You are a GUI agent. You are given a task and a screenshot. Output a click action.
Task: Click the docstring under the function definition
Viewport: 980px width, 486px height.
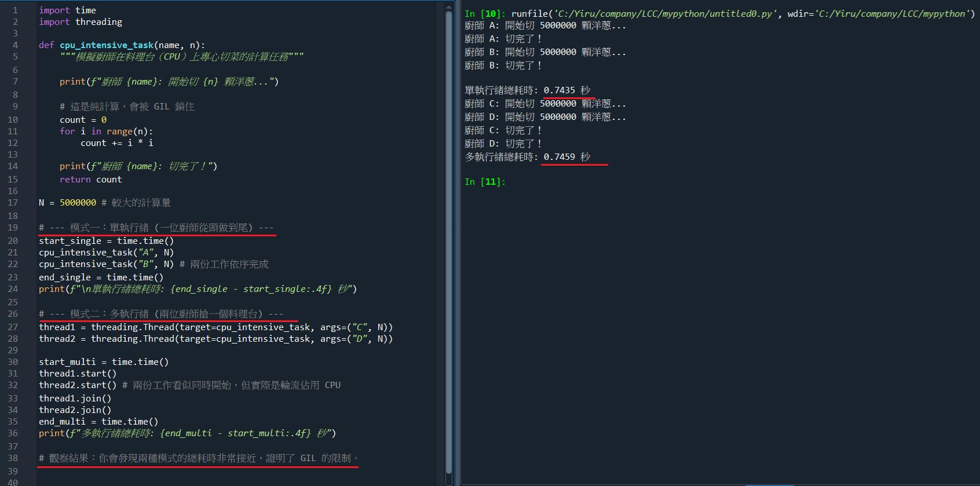[181, 57]
